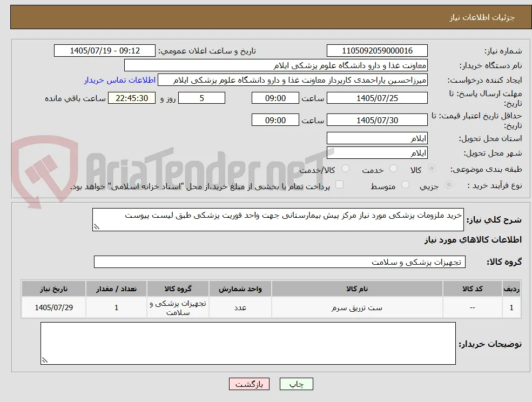Click the delivery province field ایلام

coord(377,138)
